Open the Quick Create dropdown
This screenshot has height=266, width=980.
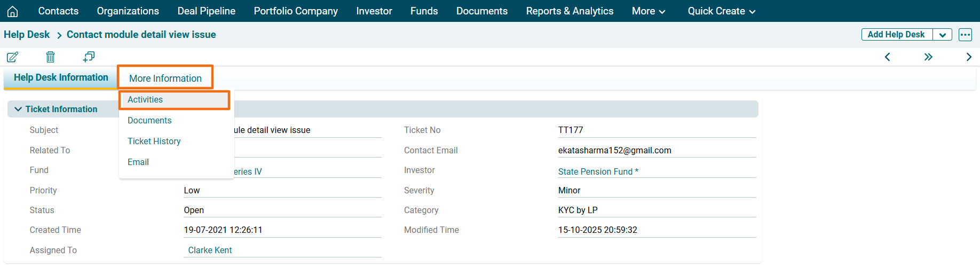[721, 11]
